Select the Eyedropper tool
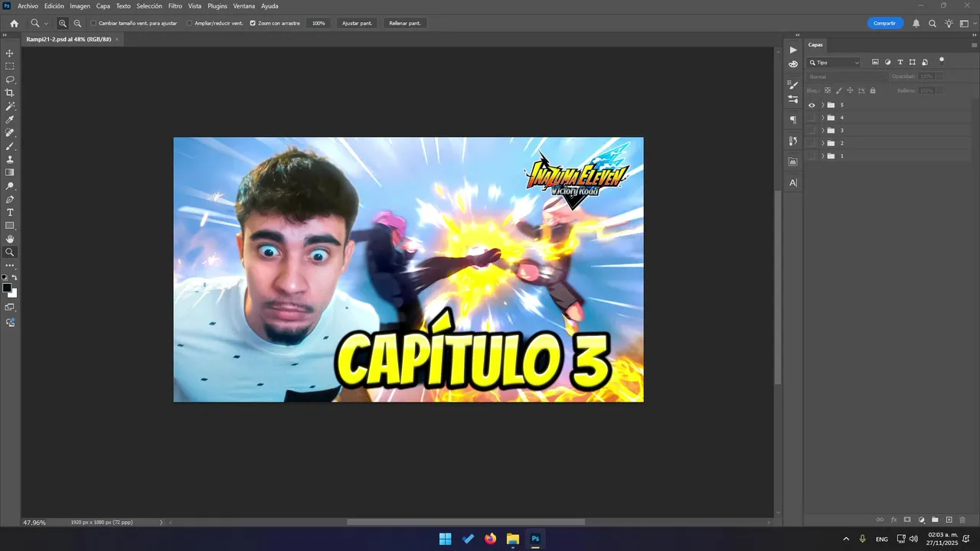Screen dimensions: 980x551 pyautogui.click(x=10, y=119)
